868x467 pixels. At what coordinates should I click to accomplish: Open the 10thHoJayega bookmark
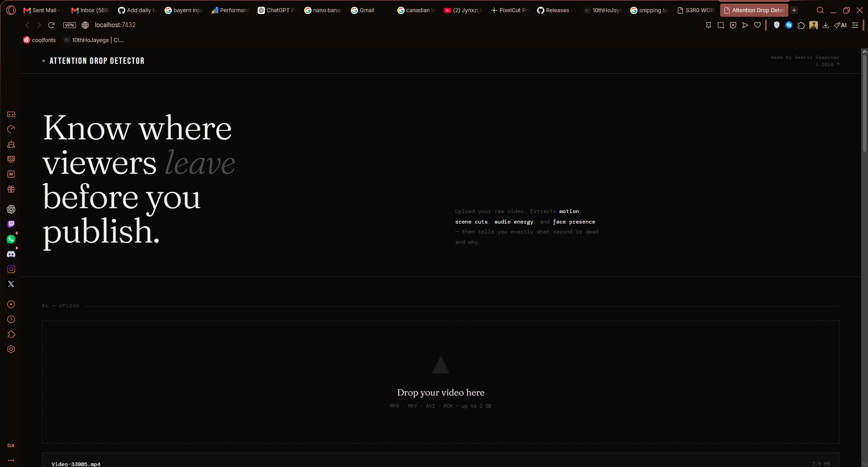[94, 40]
